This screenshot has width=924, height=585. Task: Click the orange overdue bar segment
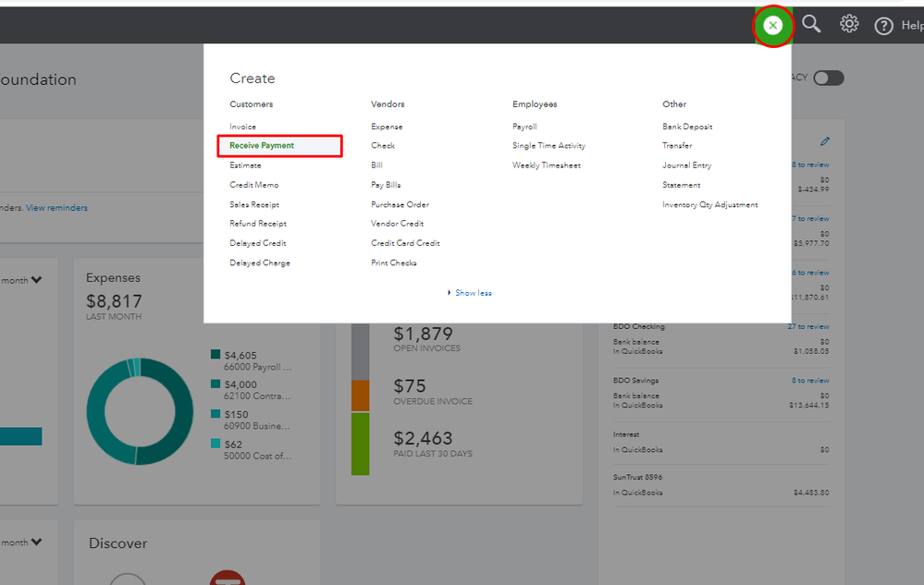click(x=361, y=396)
